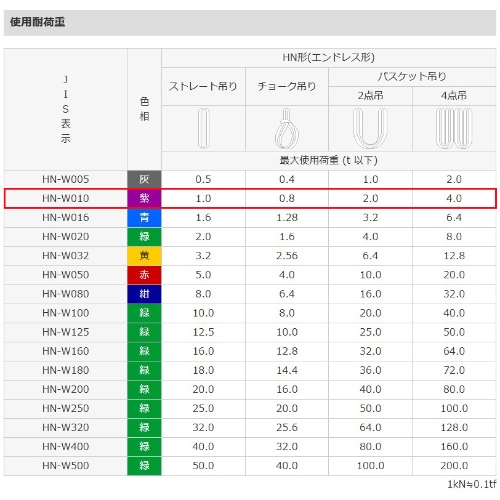Viewport: 500px width, 500px height.
Task: Click the バスケット吊り header
Action: pyautogui.click(x=412, y=77)
